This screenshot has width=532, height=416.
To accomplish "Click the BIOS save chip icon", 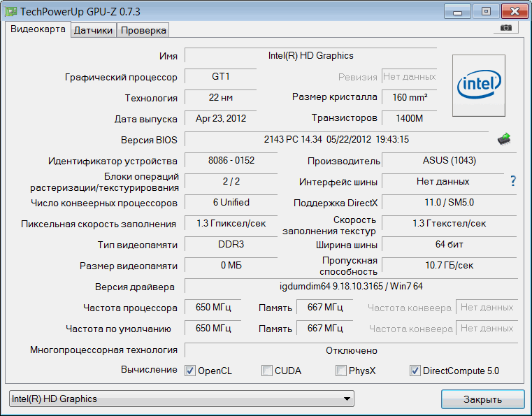I will pos(504,139).
